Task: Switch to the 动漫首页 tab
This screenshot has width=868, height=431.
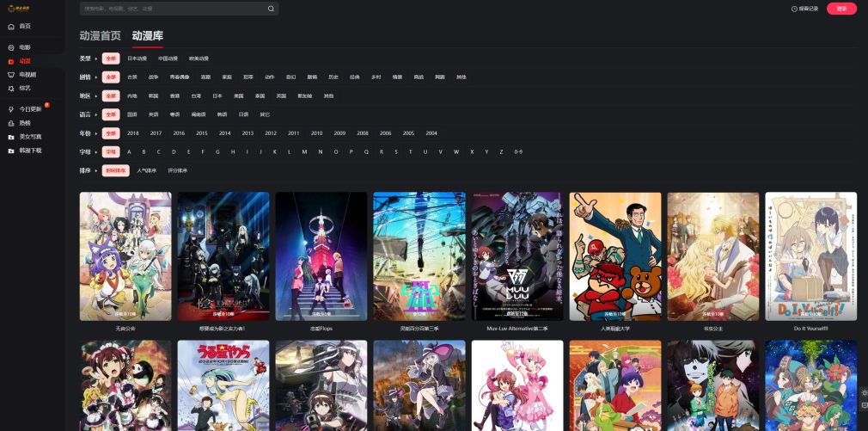Action: [x=101, y=36]
